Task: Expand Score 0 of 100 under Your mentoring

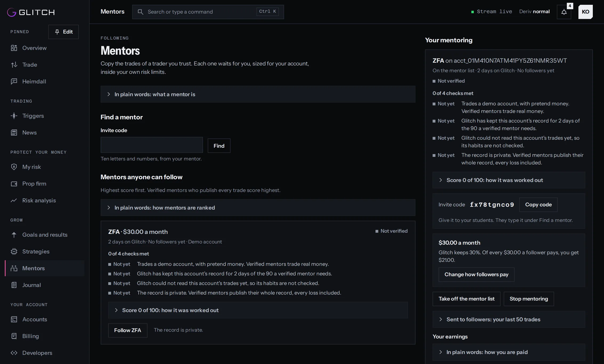Action: (509, 180)
